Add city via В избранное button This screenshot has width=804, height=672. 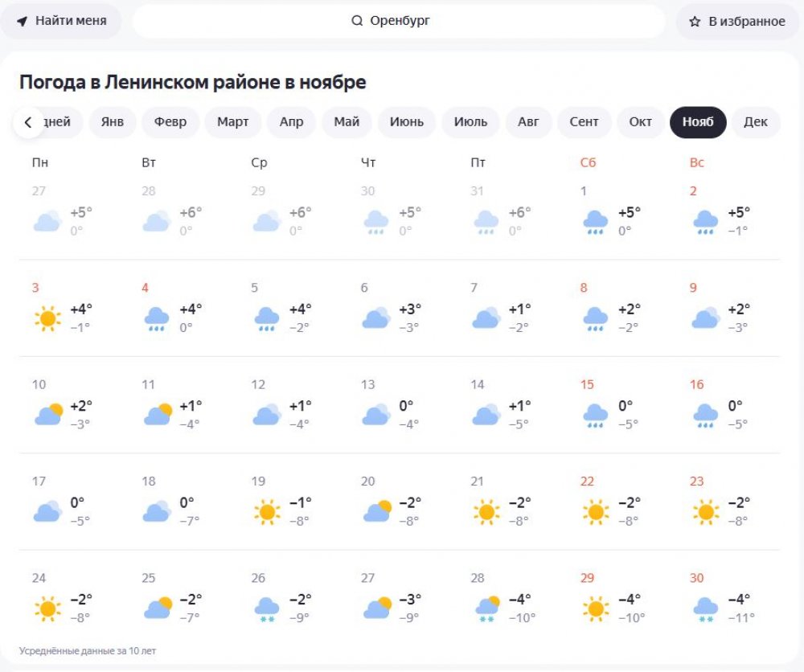click(x=737, y=22)
